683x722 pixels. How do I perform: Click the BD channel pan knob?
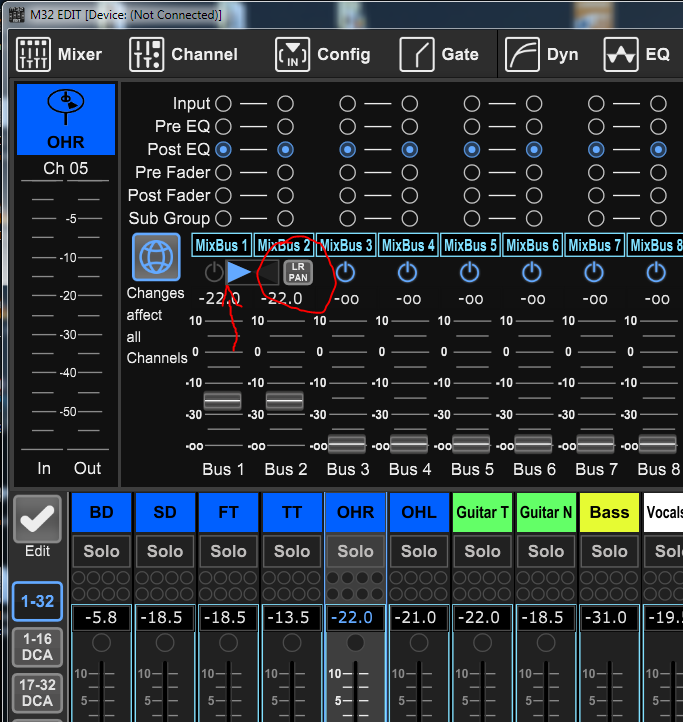coord(101,643)
